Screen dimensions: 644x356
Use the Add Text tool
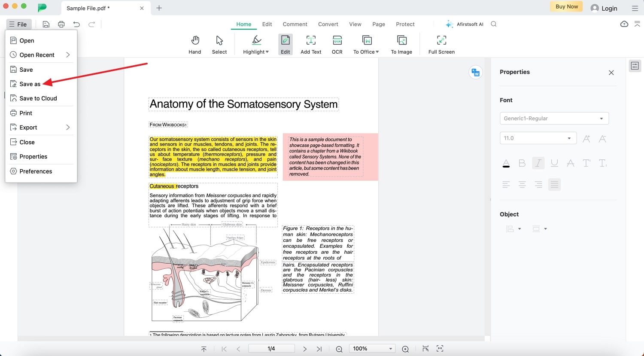(x=311, y=45)
